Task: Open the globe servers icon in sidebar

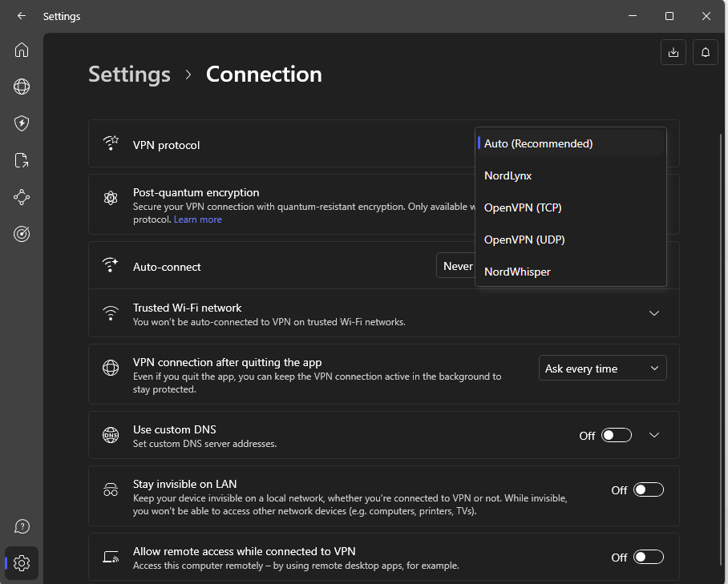Action: [22, 87]
